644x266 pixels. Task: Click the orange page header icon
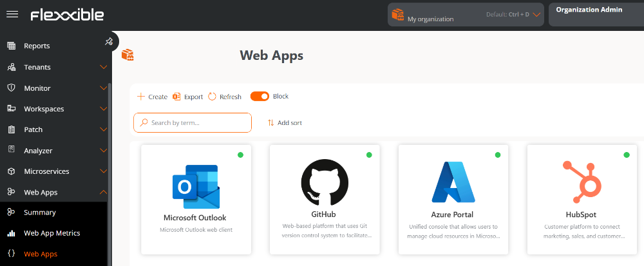[x=128, y=55]
